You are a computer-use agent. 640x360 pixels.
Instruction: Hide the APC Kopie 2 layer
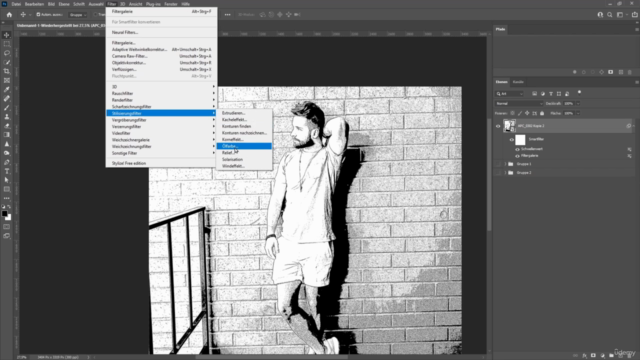tap(498, 126)
